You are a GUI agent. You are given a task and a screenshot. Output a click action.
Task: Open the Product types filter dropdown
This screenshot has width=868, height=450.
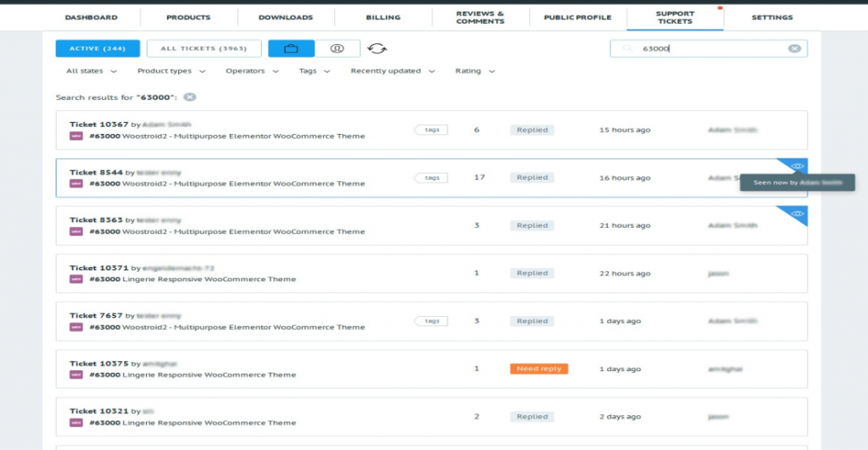(x=170, y=71)
